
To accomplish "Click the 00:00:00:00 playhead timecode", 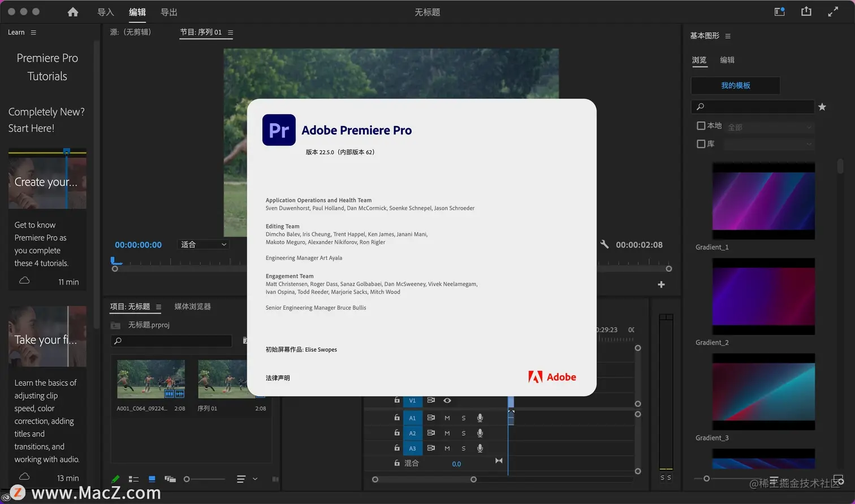I will point(138,245).
